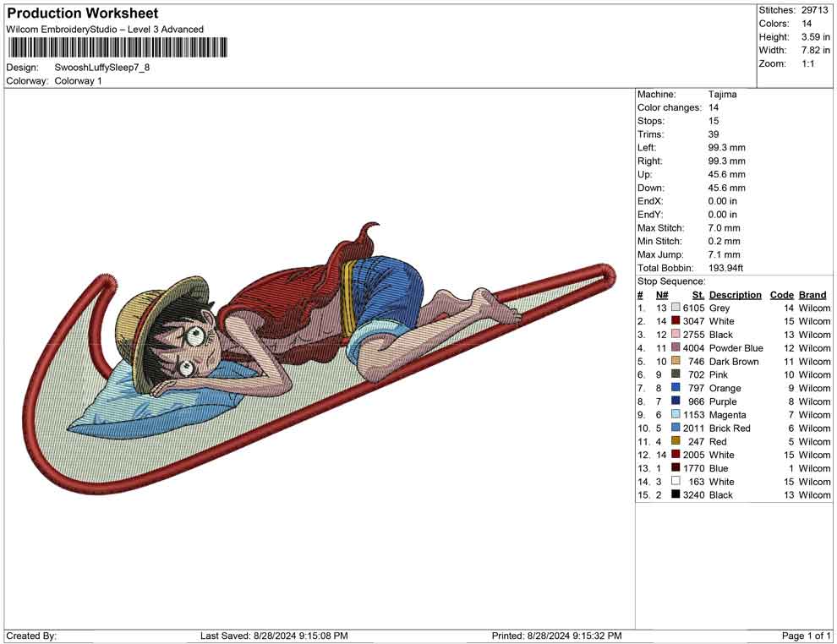837x644 pixels.
Task: Click the 'Color changes:' value 14
Action: click(714, 108)
